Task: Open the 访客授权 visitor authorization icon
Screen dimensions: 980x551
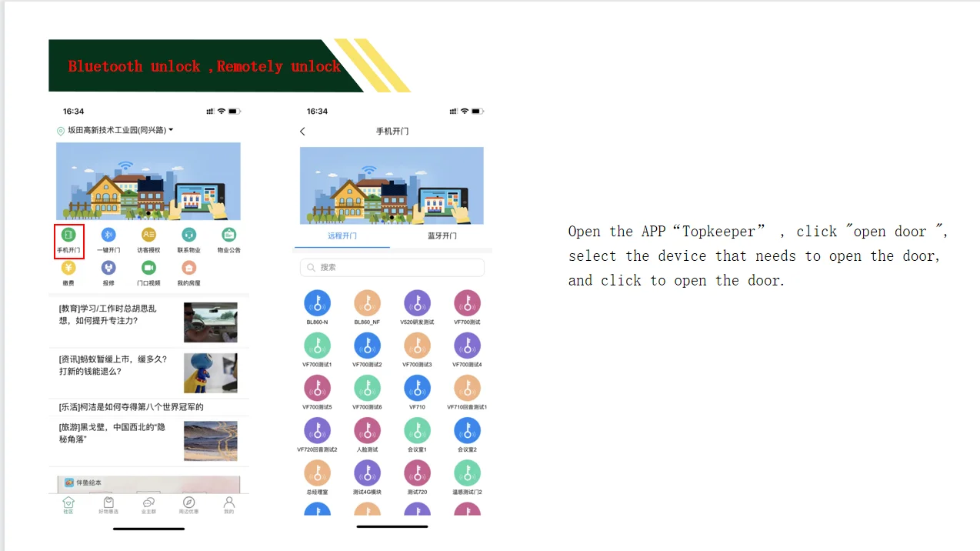Action: pos(149,234)
